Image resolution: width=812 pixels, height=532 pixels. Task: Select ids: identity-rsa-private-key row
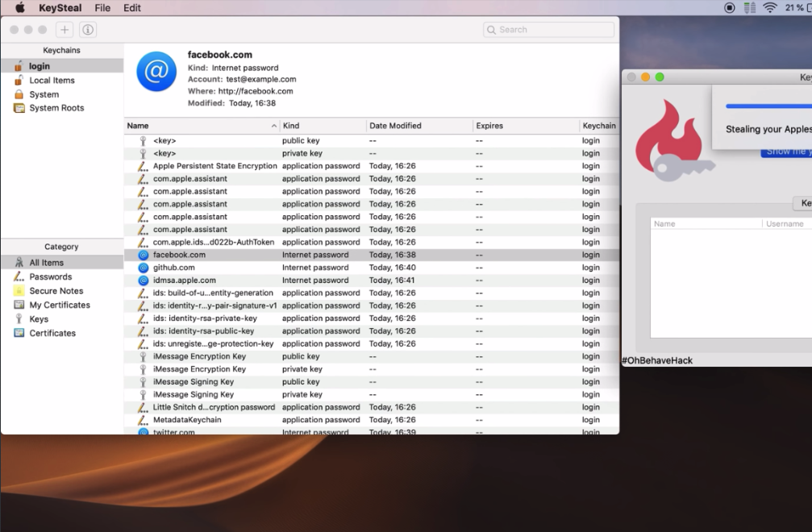(x=371, y=318)
